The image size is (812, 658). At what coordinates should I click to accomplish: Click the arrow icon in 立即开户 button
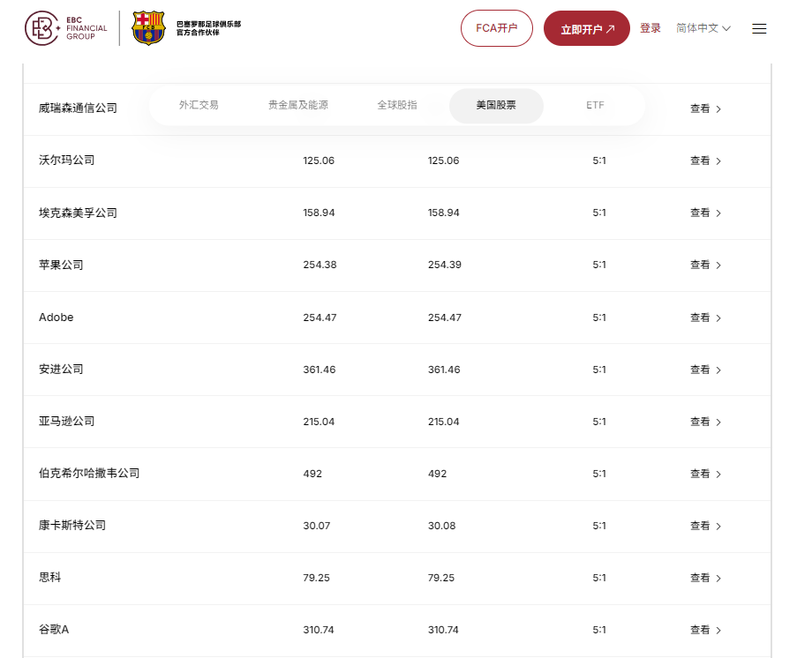610,28
